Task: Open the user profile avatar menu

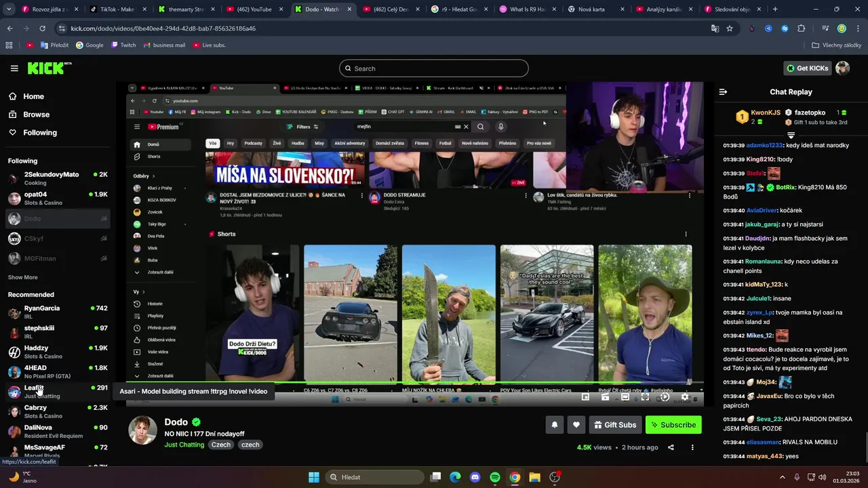Action: (x=843, y=68)
